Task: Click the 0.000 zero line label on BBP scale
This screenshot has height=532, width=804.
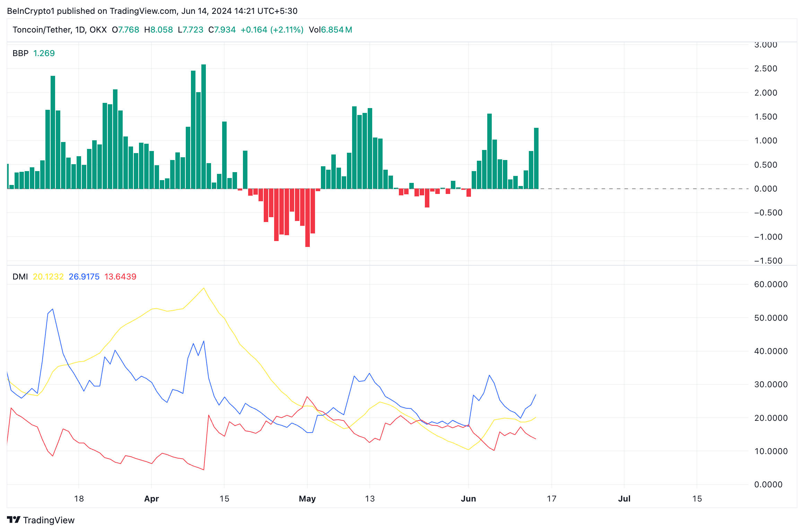Action: (766, 189)
